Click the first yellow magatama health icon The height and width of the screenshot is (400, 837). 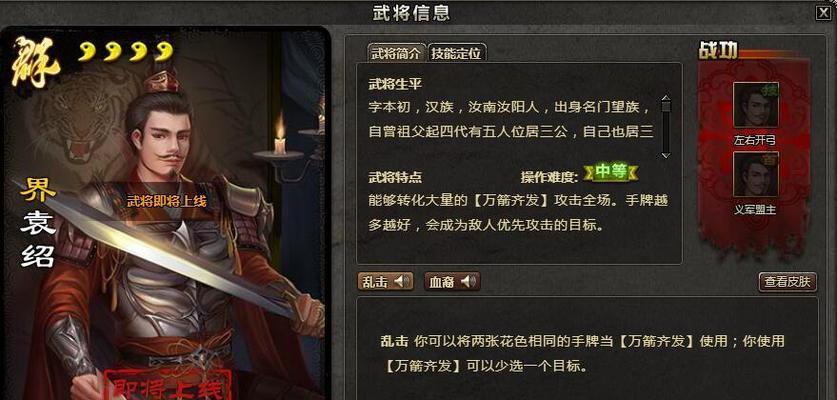[x=88, y=51]
